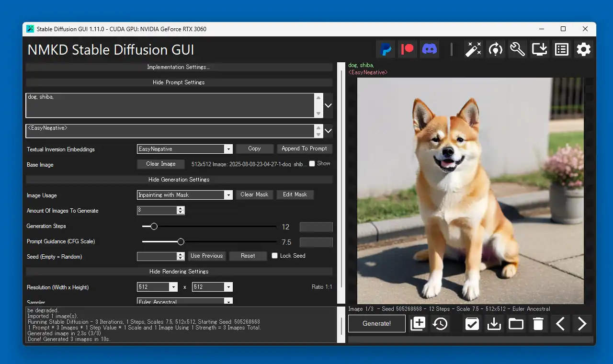Open the magic wand post-processing icon
The height and width of the screenshot is (364, 613).
pyautogui.click(x=474, y=49)
